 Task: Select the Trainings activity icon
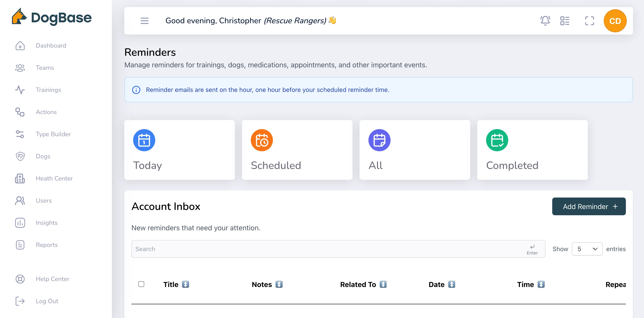(x=20, y=90)
